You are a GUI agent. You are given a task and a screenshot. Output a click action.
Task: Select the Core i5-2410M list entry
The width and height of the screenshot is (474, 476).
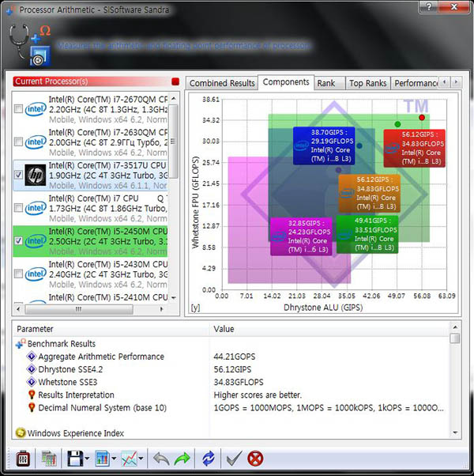tap(90, 297)
